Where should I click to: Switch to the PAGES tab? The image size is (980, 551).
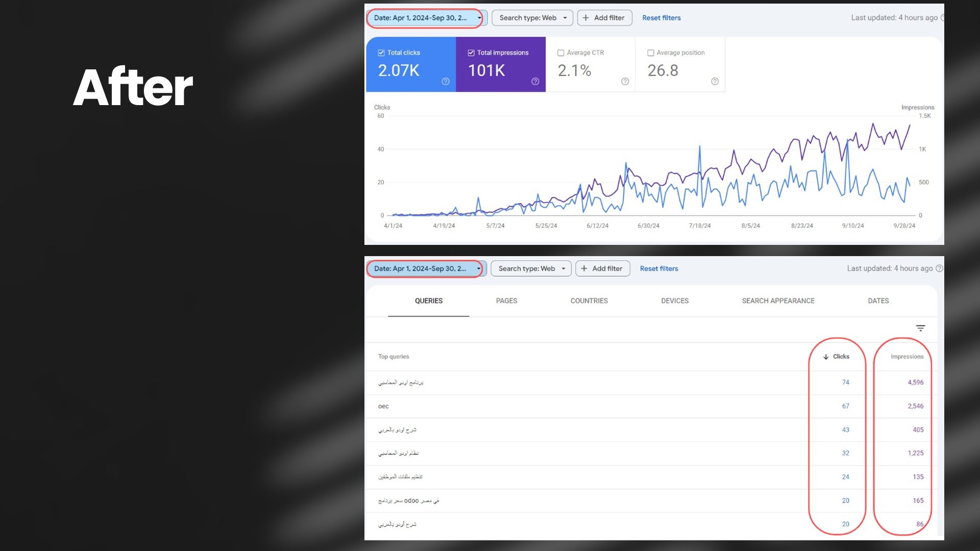[506, 300]
